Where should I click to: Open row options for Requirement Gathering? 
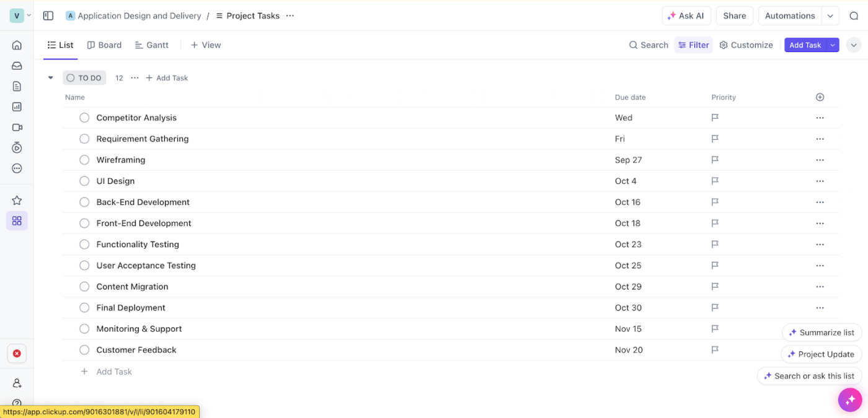(x=820, y=139)
